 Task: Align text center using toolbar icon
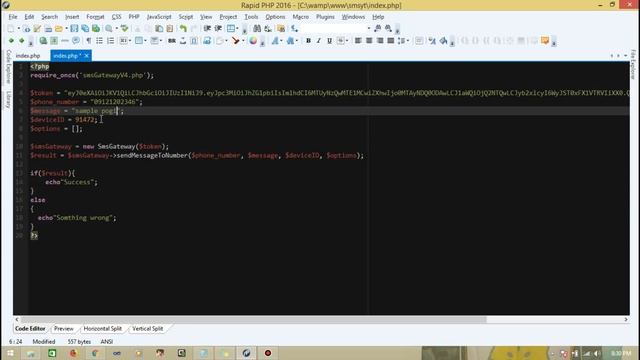point(369,41)
